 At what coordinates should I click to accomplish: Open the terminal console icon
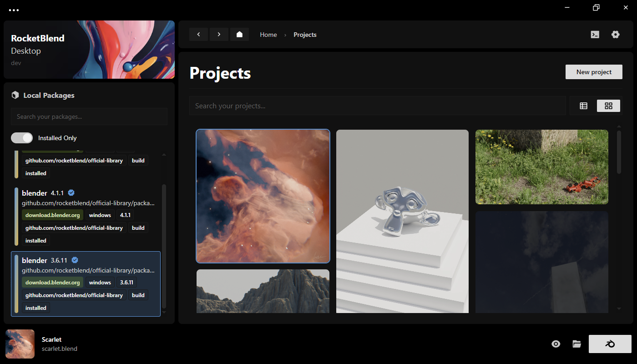pos(595,35)
